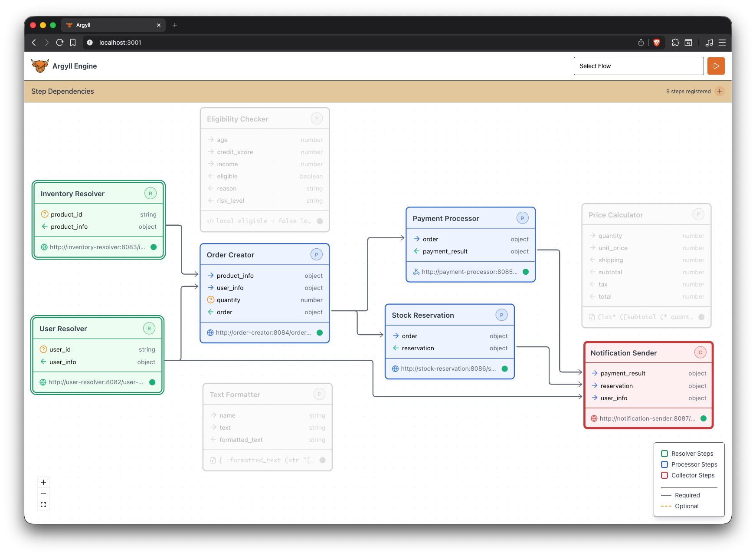Click the plus icon beside steps registered
Image resolution: width=756 pixels, height=556 pixels.
pyautogui.click(x=720, y=91)
